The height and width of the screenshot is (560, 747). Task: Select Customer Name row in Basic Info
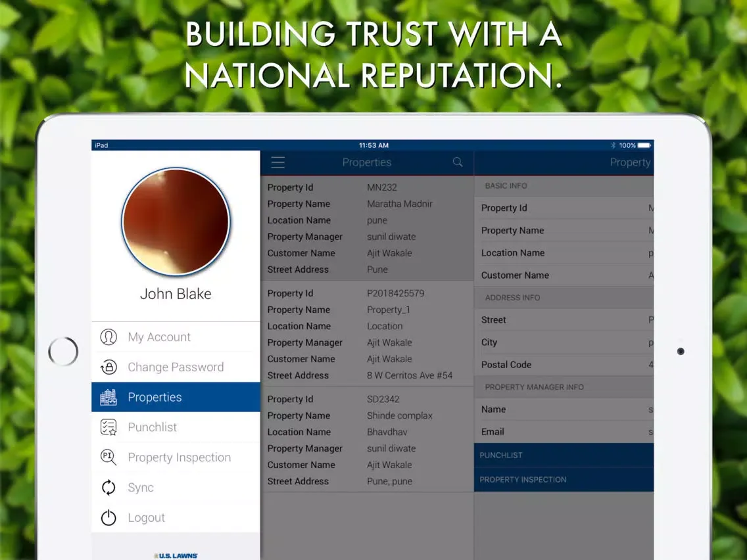coord(564,275)
